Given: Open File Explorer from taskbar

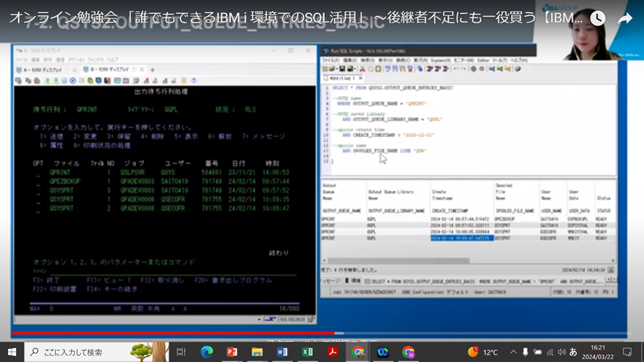Looking at the screenshot, I should tap(257, 352).
